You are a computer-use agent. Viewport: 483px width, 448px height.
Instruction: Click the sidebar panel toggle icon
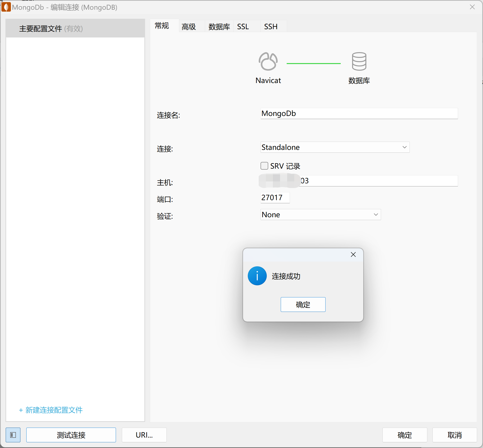pos(13,435)
